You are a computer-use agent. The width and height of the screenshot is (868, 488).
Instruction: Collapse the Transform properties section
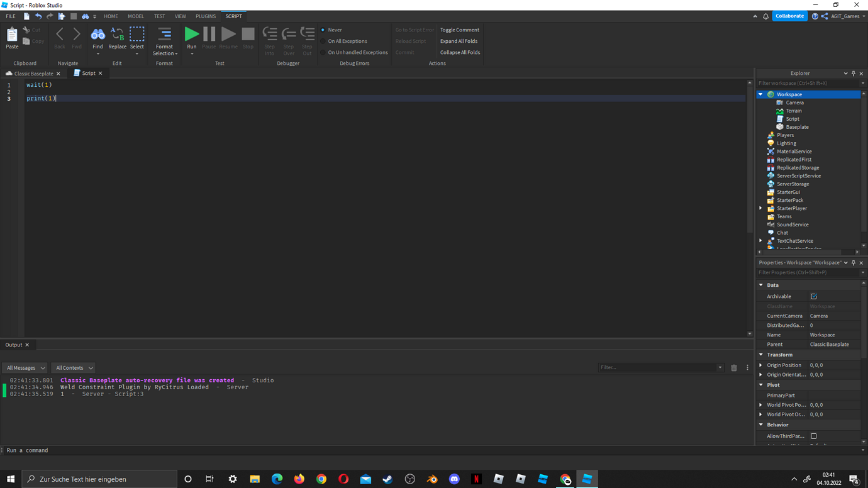[761, 355]
